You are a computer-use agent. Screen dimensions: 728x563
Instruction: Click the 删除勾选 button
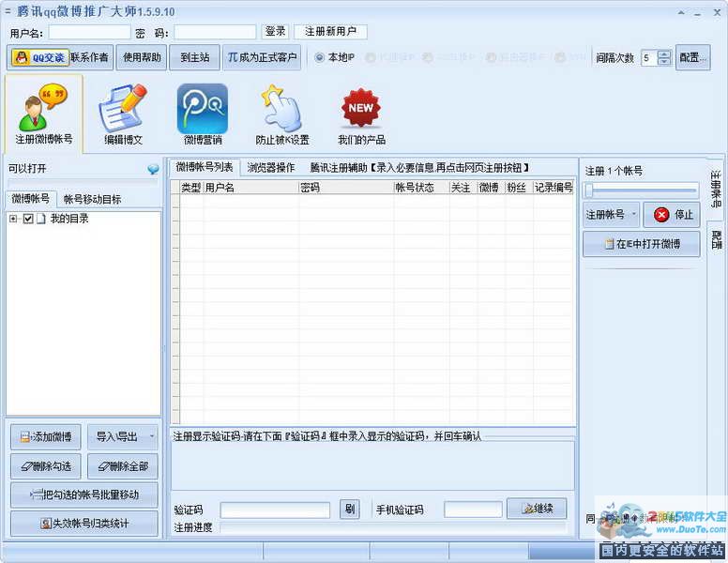click(x=45, y=466)
